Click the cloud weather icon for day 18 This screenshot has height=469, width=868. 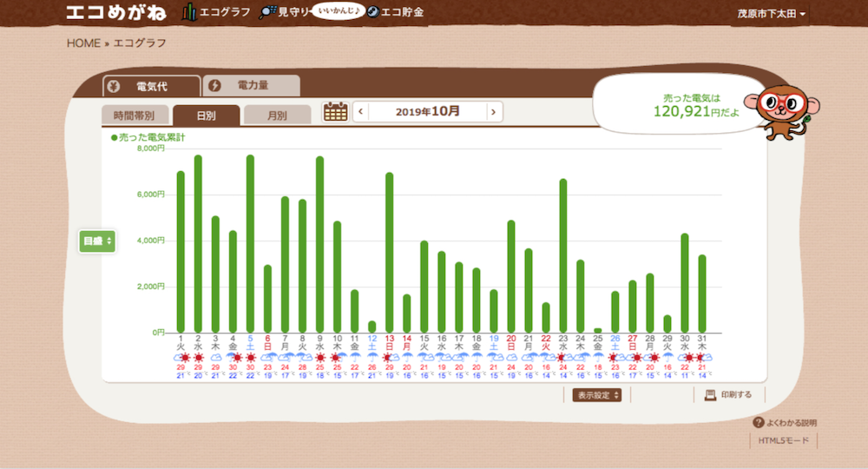476,358
